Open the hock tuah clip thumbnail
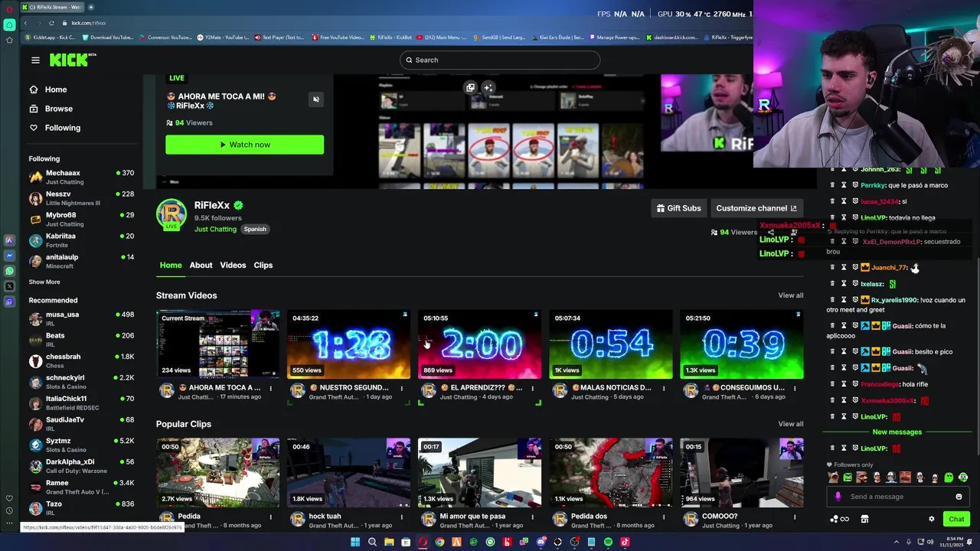980x551 pixels. (349, 472)
